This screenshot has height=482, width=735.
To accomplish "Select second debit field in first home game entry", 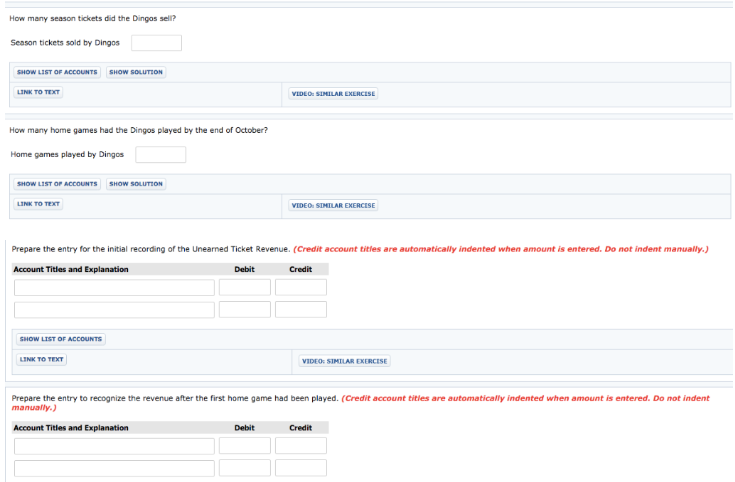I will click(245, 468).
